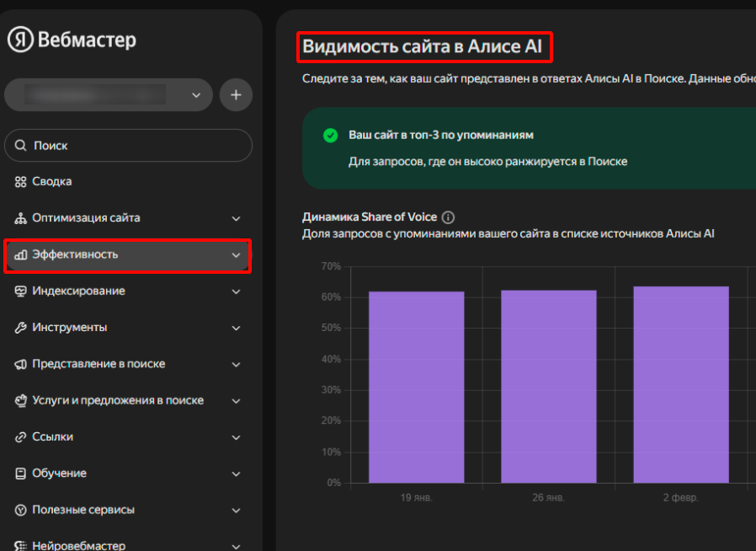
Task: Click the Сводка dashboard icon
Action: coord(21,182)
